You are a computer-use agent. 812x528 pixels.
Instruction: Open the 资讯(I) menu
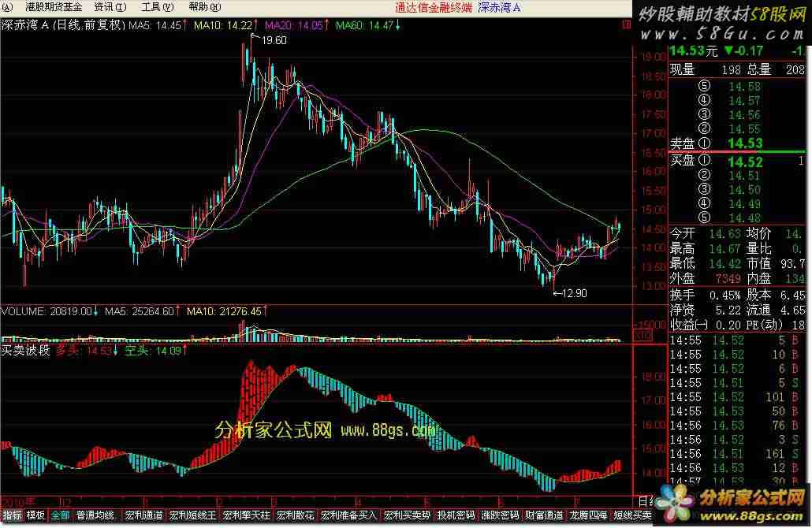pos(110,7)
